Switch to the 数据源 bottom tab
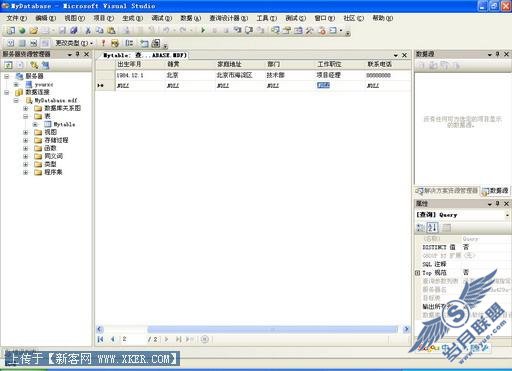Screen dimensions: 512x371 click(x=495, y=191)
